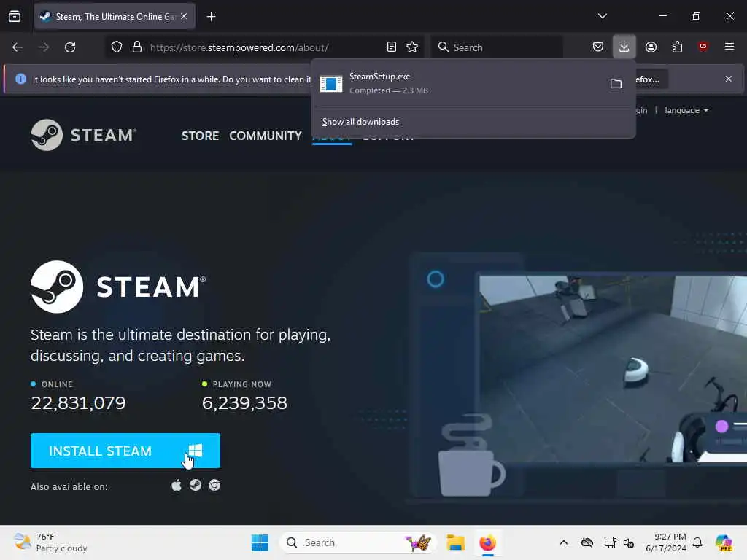The width and height of the screenshot is (747, 560).
Task: Open the tracking protection shield icon
Action: pyautogui.click(x=117, y=47)
